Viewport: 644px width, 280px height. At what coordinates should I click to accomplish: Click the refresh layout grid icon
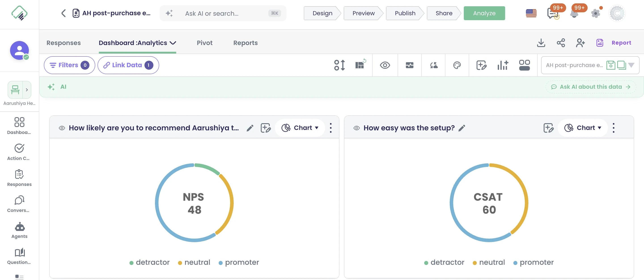pyautogui.click(x=360, y=64)
